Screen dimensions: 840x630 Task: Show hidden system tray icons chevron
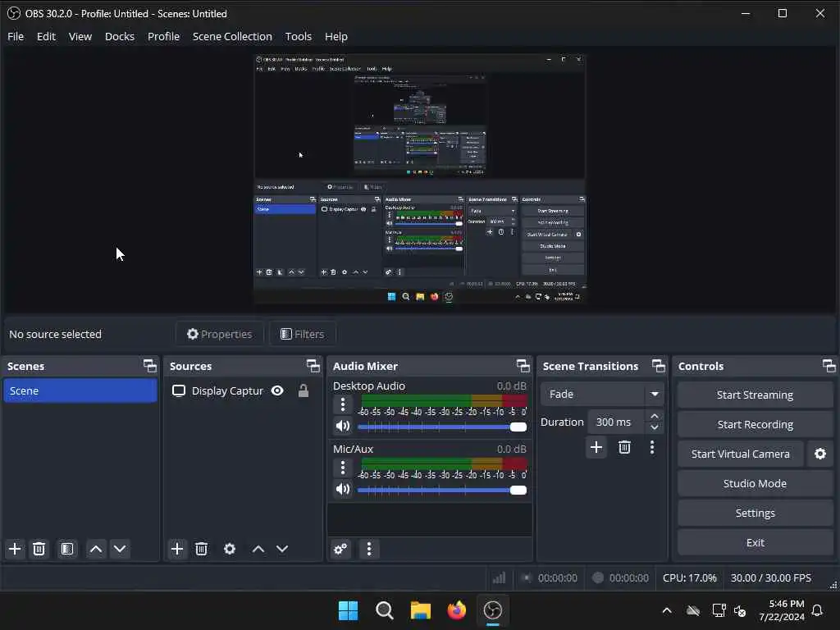coord(667,610)
